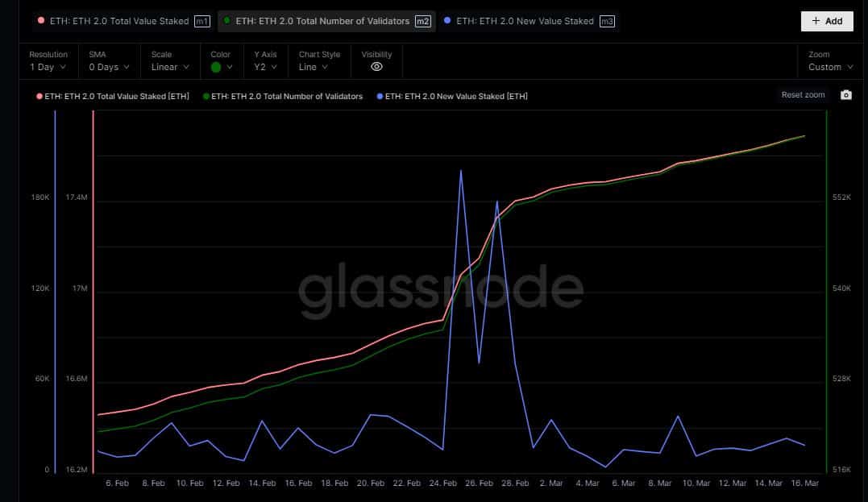Screen dimensions: 868x502
Task: Toggle Total Number of Validators legend series
Action: [x=282, y=96]
